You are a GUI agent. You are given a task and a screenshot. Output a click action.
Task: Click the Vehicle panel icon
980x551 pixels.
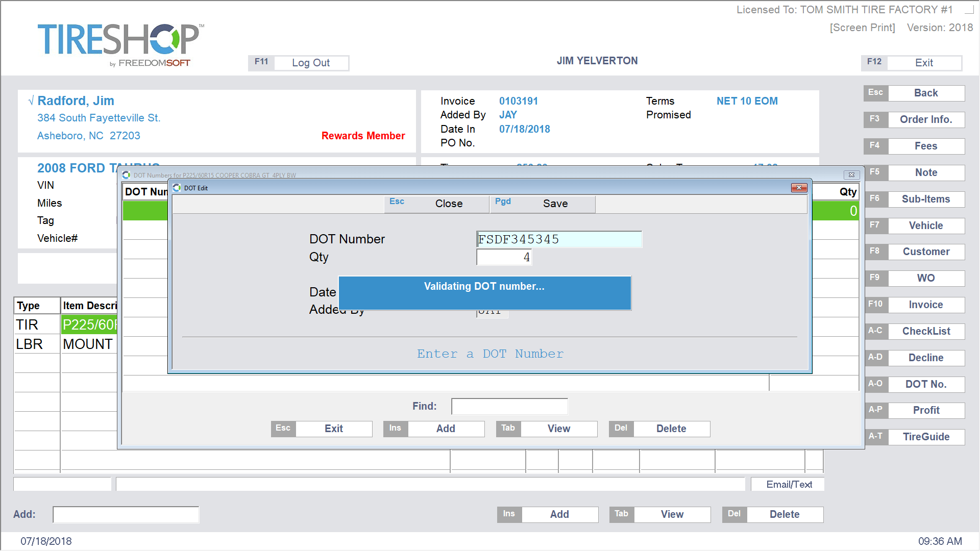click(925, 226)
